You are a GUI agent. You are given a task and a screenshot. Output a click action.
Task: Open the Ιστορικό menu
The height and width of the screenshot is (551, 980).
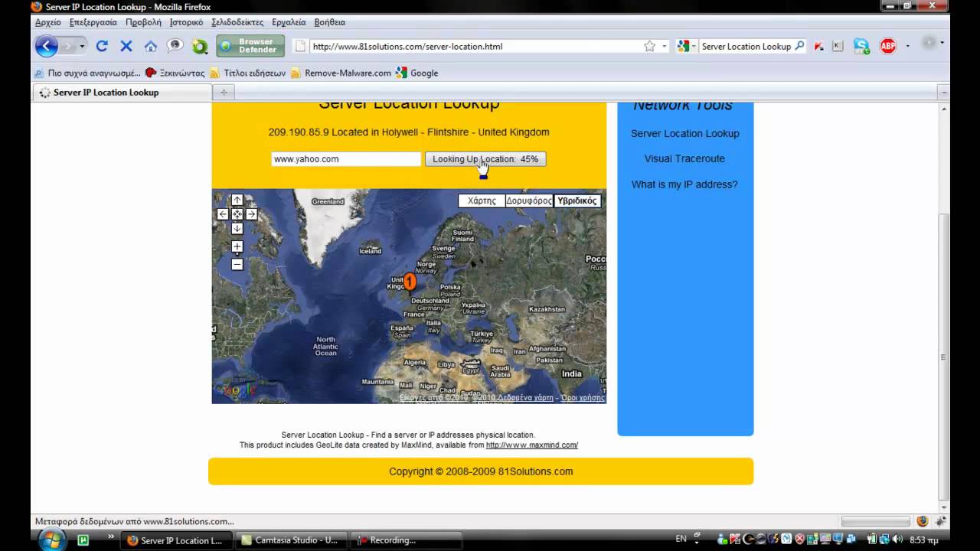click(186, 22)
